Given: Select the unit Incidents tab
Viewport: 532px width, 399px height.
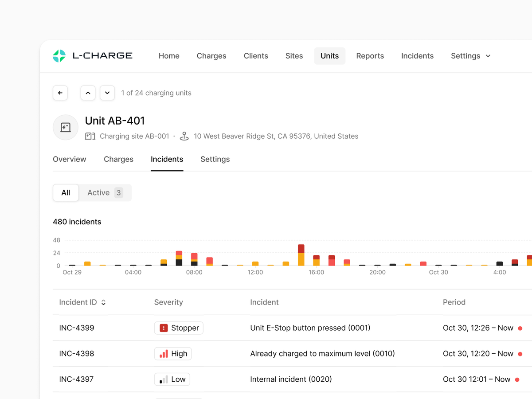Looking at the screenshot, I should click(167, 159).
